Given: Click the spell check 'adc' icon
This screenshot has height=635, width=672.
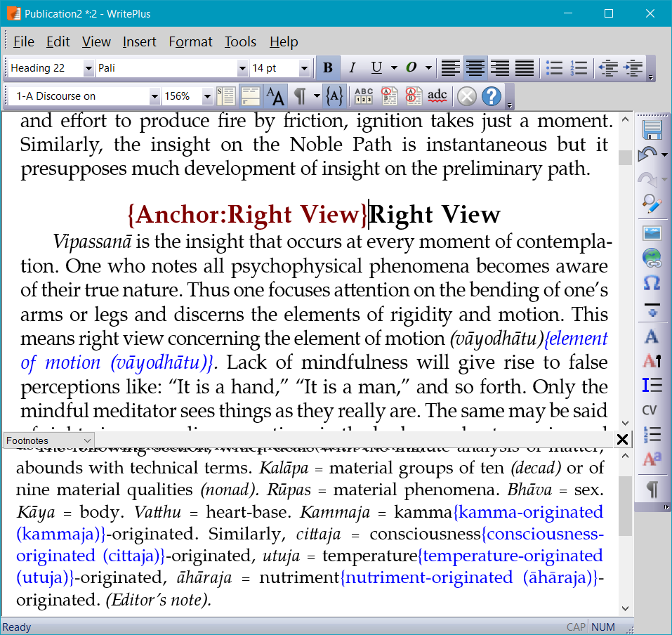Looking at the screenshot, I should pos(437,96).
